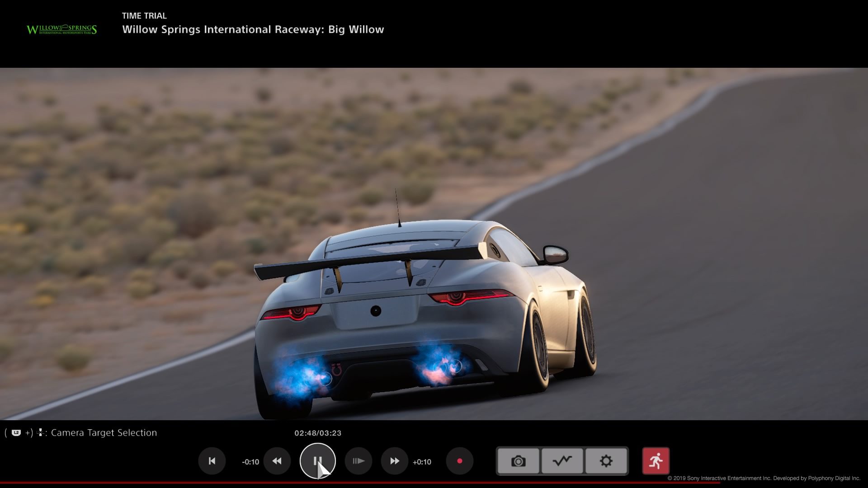Image resolution: width=868 pixels, height=488 pixels.
Task: Click the Willow Springs track logo
Action: (x=61, y=30)
